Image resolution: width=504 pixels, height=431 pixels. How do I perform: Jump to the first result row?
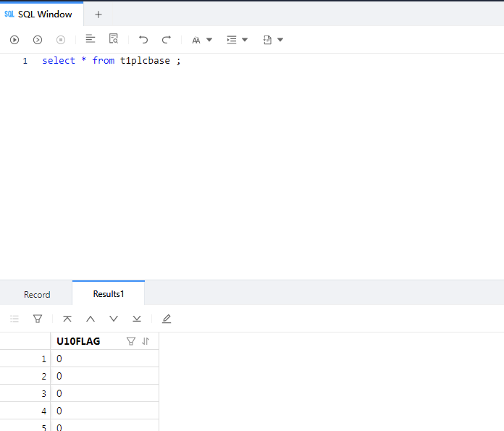(67, 319)
